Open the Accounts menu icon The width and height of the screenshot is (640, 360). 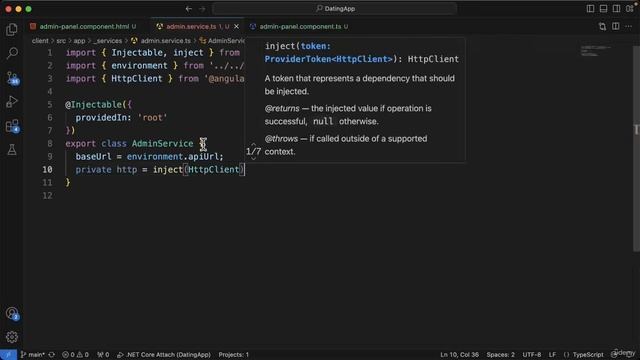(x=12, y=313)
